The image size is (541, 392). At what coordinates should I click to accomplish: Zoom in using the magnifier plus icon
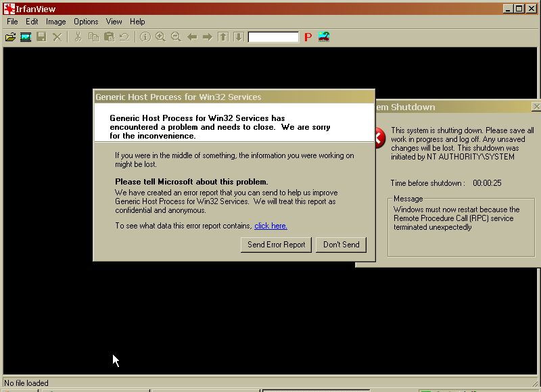click(160, 36)
